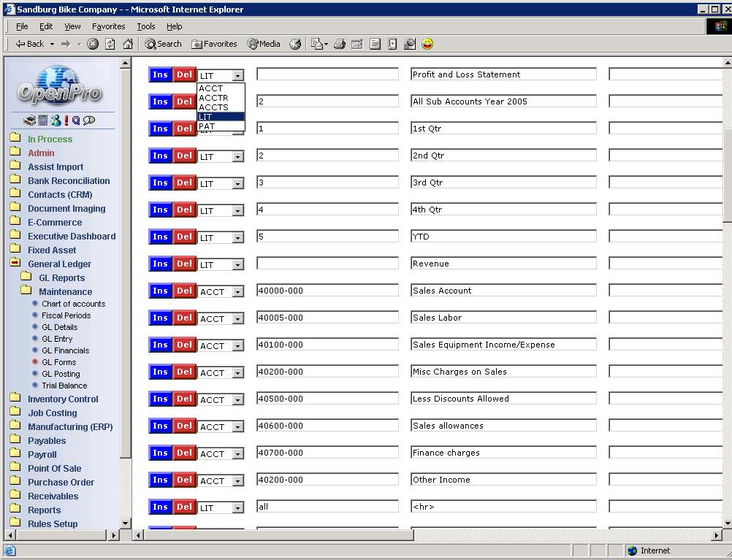Click the browser Home icon
732x560 pixels.
click(128, 44)
